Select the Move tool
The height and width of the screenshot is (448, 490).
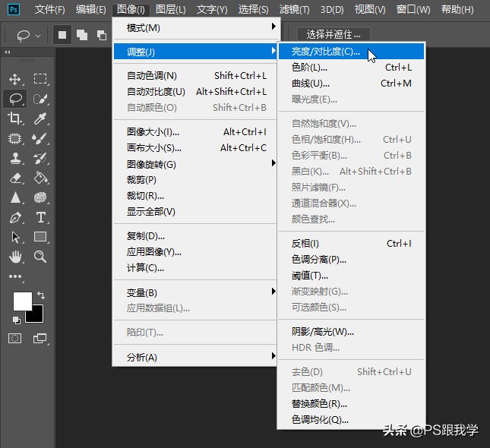14,79
